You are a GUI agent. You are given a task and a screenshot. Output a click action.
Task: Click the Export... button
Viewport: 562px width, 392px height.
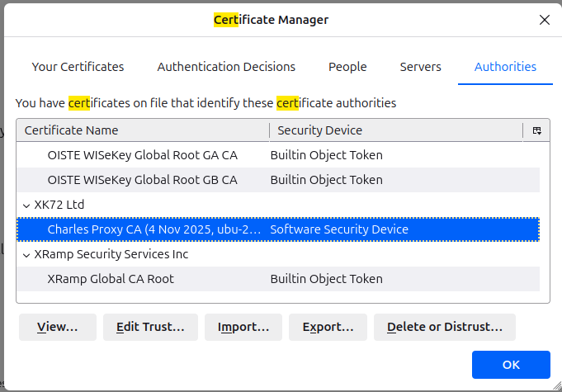click(x=328, y=327)
